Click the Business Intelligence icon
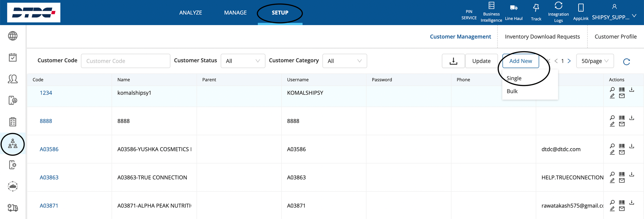Screen dimensions: 644x219 pos(491,6)
